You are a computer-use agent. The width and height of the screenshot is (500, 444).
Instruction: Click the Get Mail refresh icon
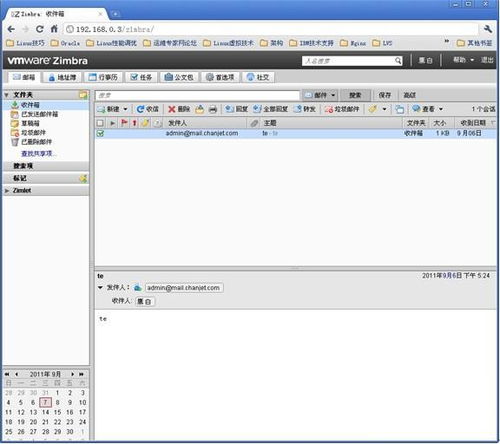(x=140, y=109)
